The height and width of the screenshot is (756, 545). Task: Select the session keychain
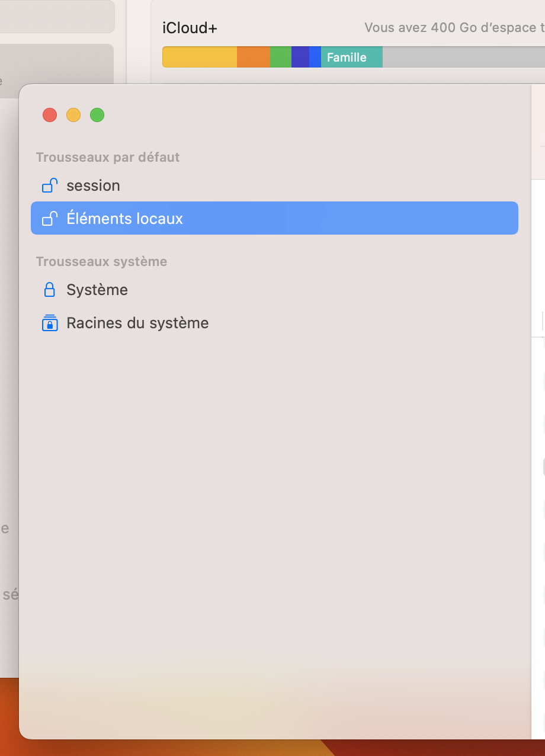coord(93,185)
